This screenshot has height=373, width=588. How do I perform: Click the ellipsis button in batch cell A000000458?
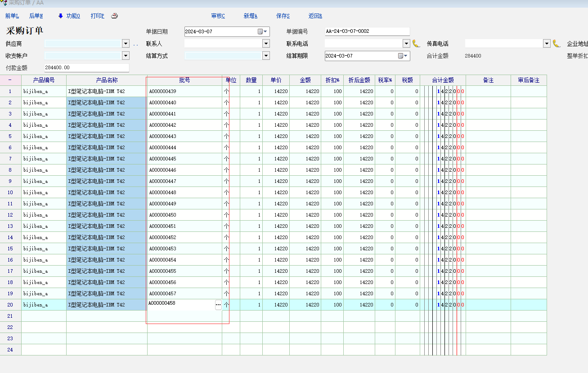click(x=218, y=305)
